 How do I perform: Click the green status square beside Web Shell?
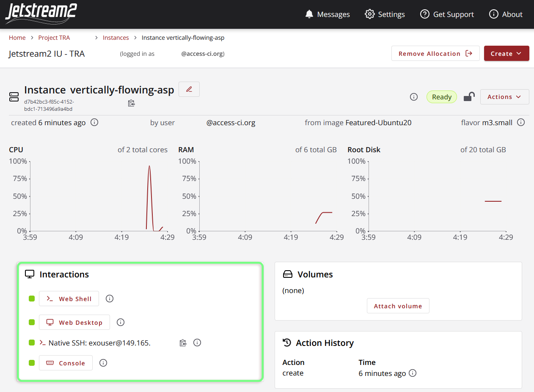32,299
